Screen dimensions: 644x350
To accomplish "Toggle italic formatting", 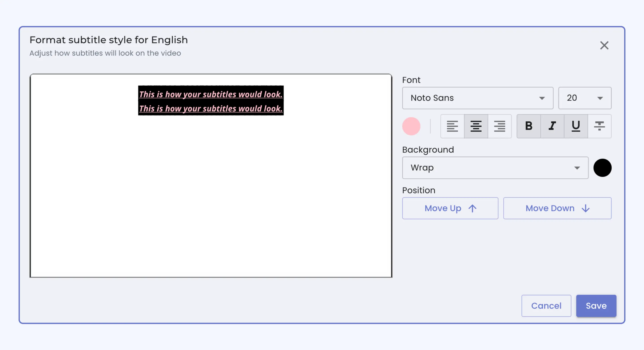I will click(552, 126).
